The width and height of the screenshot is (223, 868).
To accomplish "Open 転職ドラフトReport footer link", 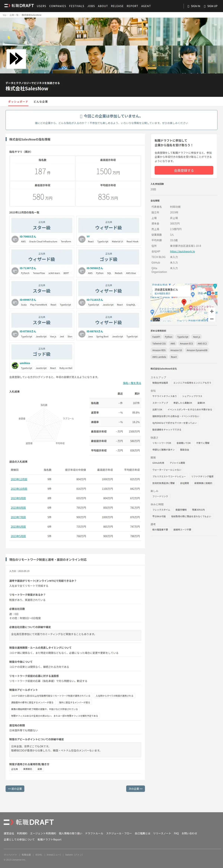I will click(x=49, y=839).
